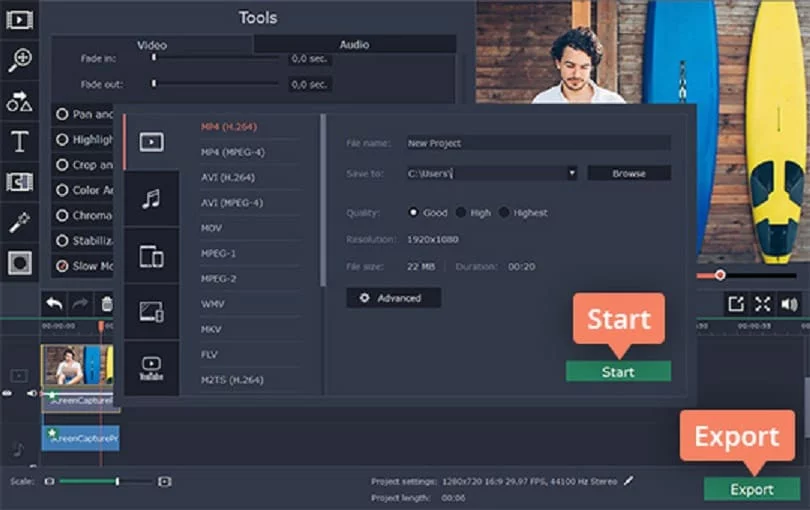This screenshot has height=510, width=810.
Task: Select MPEG-2 format
Action: (219, 279)
